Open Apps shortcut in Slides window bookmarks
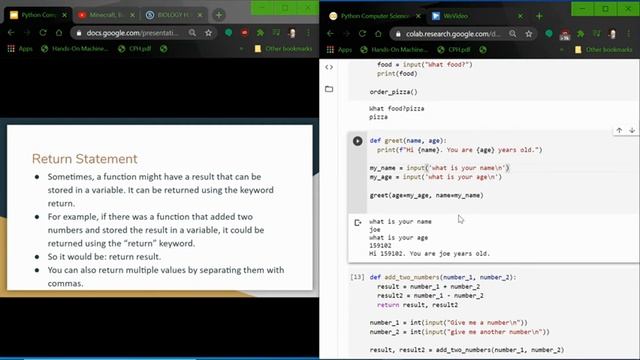This screenshot has width=640, height=360. (x=20, y=49)
